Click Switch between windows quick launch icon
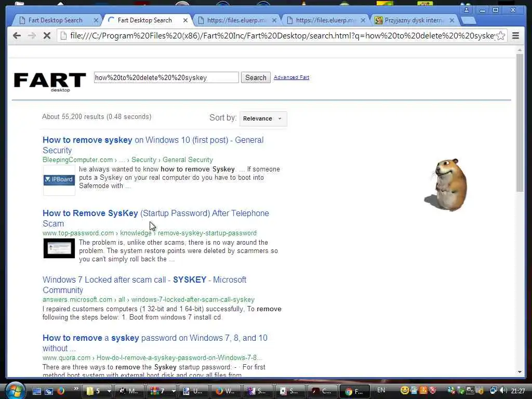Image resolution: width=532 pixels, height=399 pixels. tap(49, 391)
